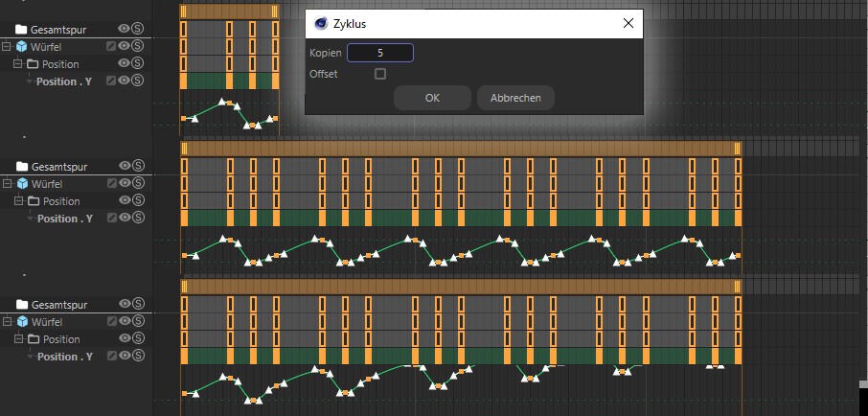
Task: Click the cube icon of the bottom Würfel object
Action: coord(22,321)
